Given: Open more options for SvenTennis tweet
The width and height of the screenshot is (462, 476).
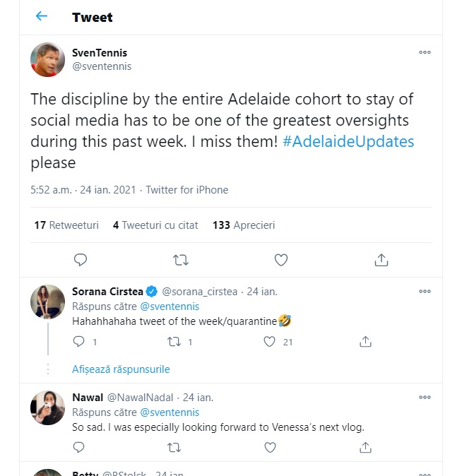Looking at the screenshot, I should point(425,52).
